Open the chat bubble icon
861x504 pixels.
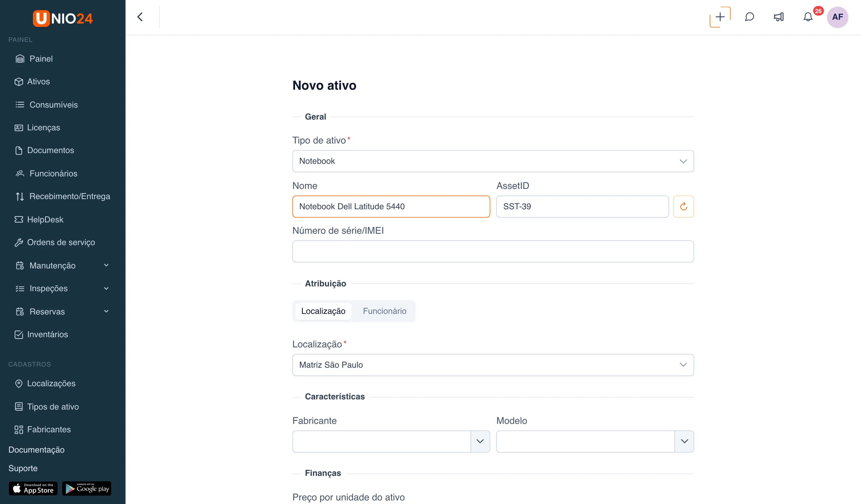pyautogui.click(x=749, y=17)
